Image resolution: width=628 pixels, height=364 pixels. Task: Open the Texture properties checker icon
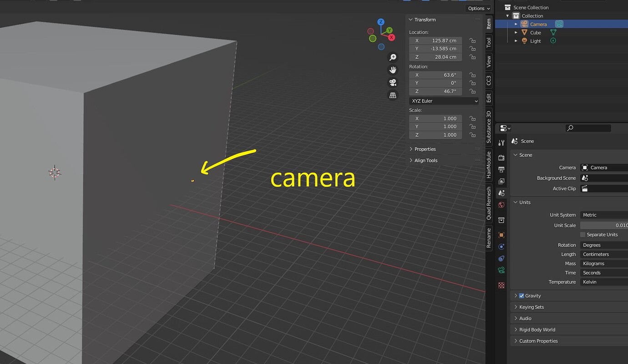tap(501, 285)
